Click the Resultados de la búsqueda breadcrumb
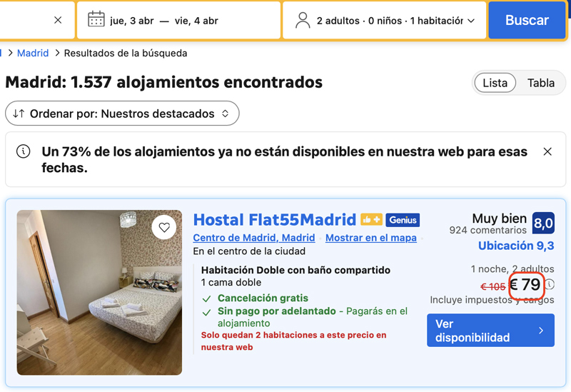Viewport: 571px width, 392px height. coord(126,53)
